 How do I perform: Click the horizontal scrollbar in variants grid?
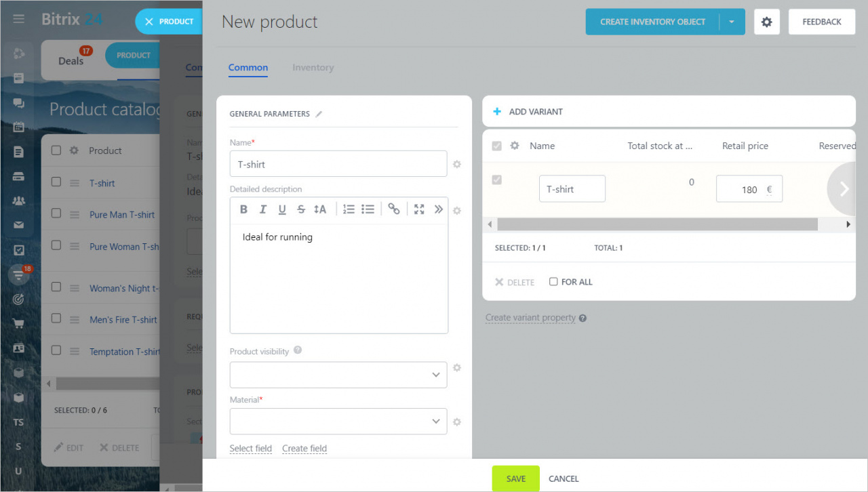point(657,224)
